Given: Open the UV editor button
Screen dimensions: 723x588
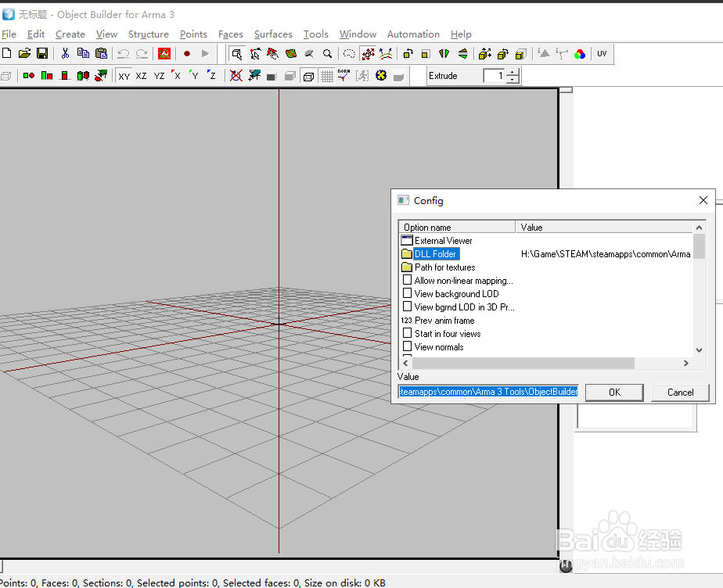Looking at the screenshot, I should (x=602, y=54).
